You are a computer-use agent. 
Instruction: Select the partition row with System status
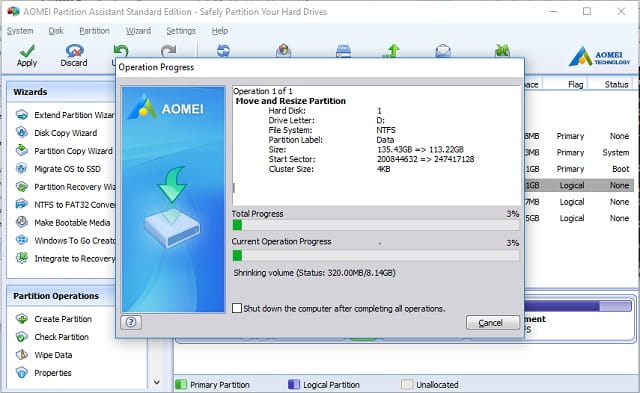click(579, 152)
